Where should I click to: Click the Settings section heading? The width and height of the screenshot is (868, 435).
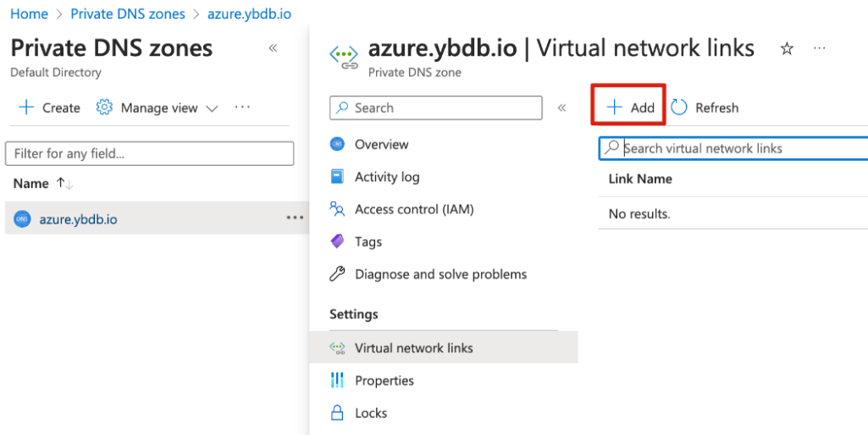click(x=354, y=314)
